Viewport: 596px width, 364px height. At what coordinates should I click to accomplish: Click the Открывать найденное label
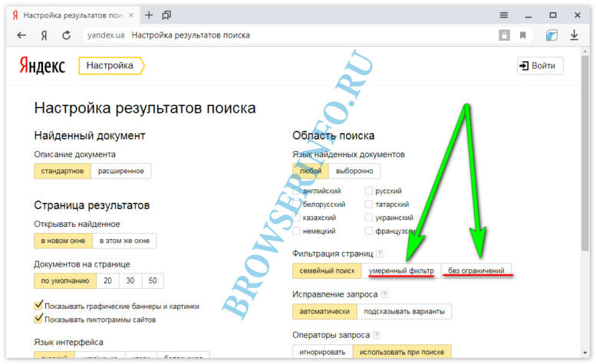(x=77, y=224)
